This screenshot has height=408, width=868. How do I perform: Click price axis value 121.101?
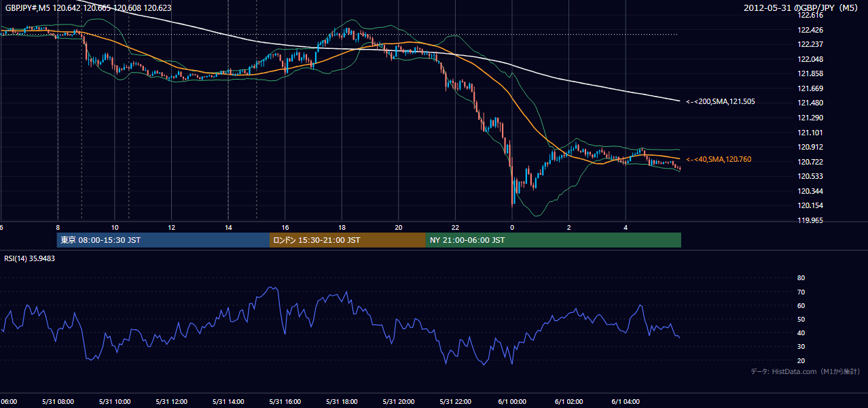coord(810,133)
